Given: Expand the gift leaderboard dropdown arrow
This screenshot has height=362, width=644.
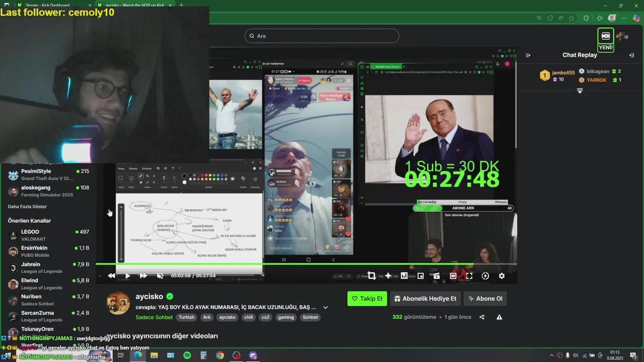Looking at the screenshot, I should coord(580,90).
